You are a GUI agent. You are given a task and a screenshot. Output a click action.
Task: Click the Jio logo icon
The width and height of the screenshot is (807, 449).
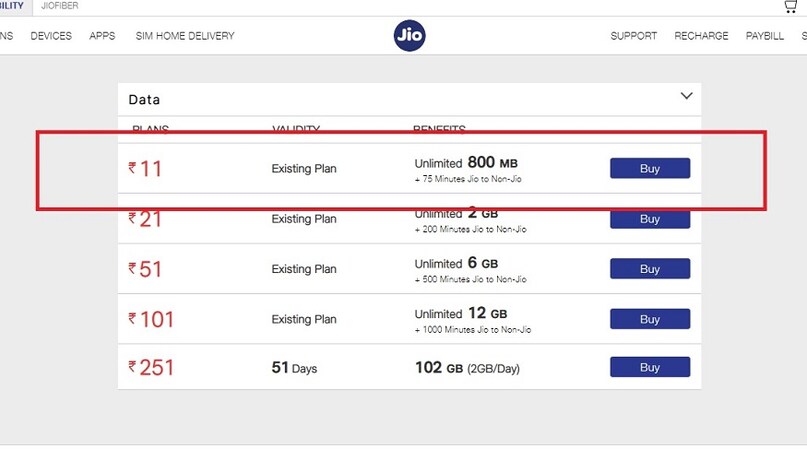click(x=409, y=35)
